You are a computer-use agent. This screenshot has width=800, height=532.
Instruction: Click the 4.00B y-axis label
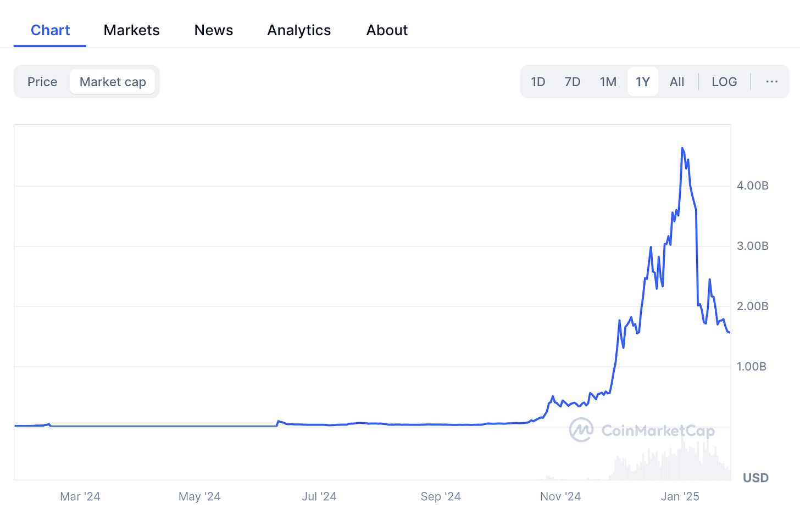(752, 186)
